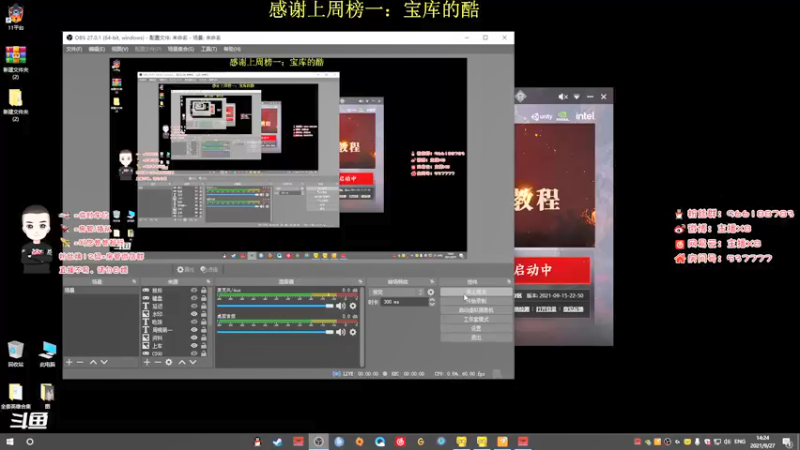This screenshot has width=800, height=450.
Task: Click the 打开目录 link in launcher
Action: pyautogui.click(x=546, y=309)
